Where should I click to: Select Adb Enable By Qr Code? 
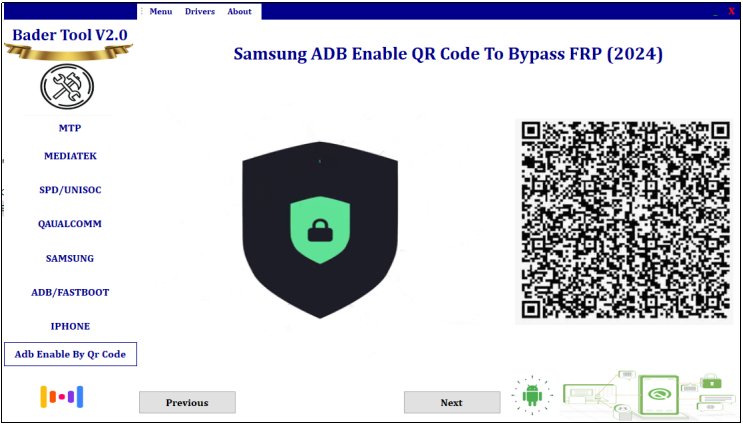click(x=70, y=354)
